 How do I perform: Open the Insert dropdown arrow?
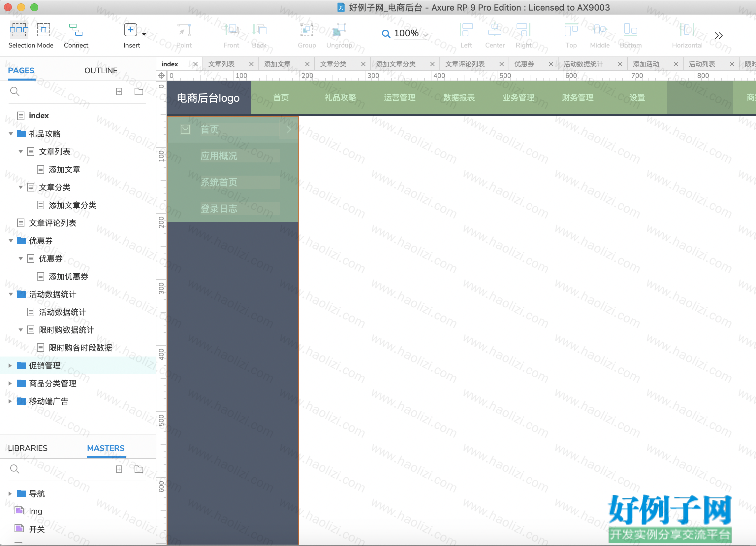144,34
